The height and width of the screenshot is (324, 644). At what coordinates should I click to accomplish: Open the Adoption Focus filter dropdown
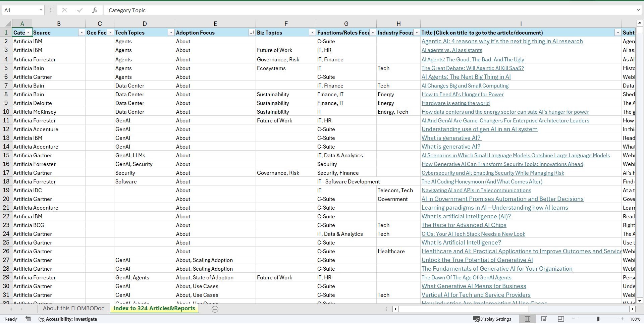(x=252, y=33)
